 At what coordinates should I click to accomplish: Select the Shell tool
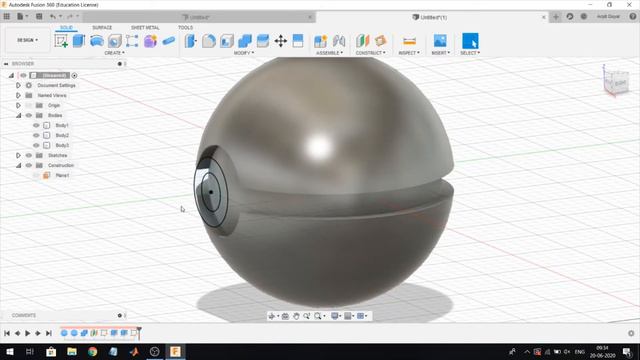227,41
